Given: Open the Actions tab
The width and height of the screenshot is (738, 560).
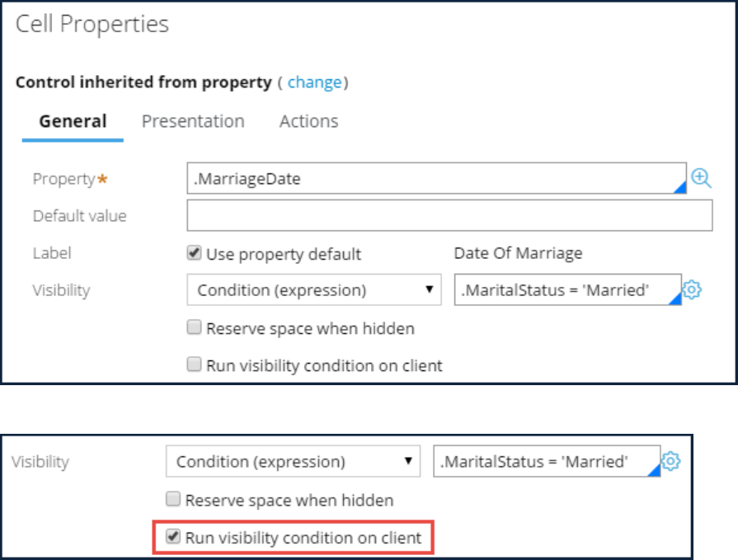Looking at the screenshot, I should 308,121.
